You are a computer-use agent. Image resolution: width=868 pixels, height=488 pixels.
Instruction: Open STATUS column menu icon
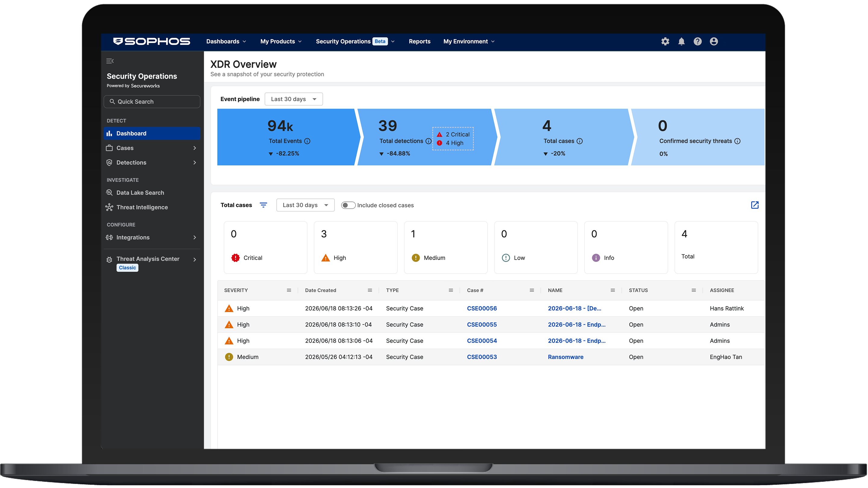click(693, 290)
